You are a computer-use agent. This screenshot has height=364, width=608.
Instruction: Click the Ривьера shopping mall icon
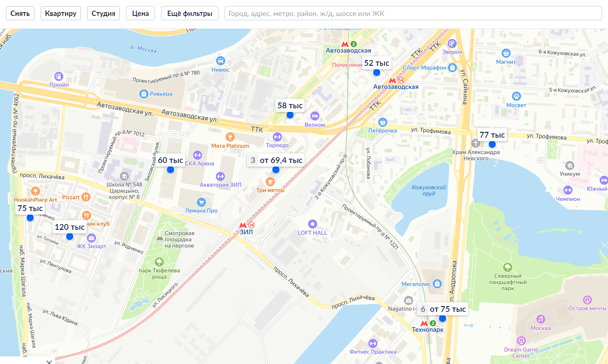pyautogui.click(x=144, y=94)
